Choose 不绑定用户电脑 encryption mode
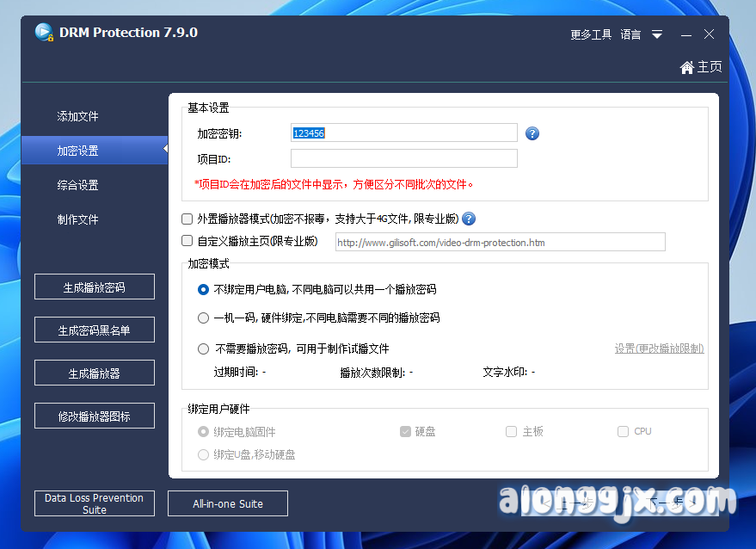The width and height of the screenshot is (756, 549). [x=204, y=289]
